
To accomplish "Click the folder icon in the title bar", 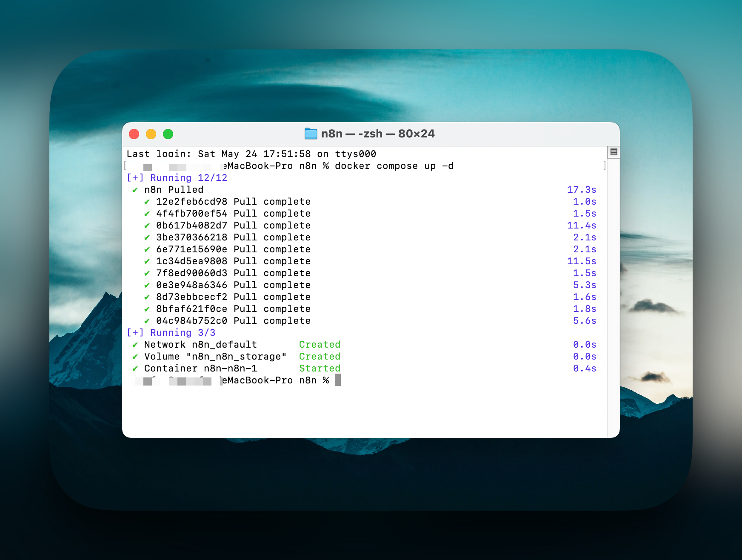I will (311, 134).
